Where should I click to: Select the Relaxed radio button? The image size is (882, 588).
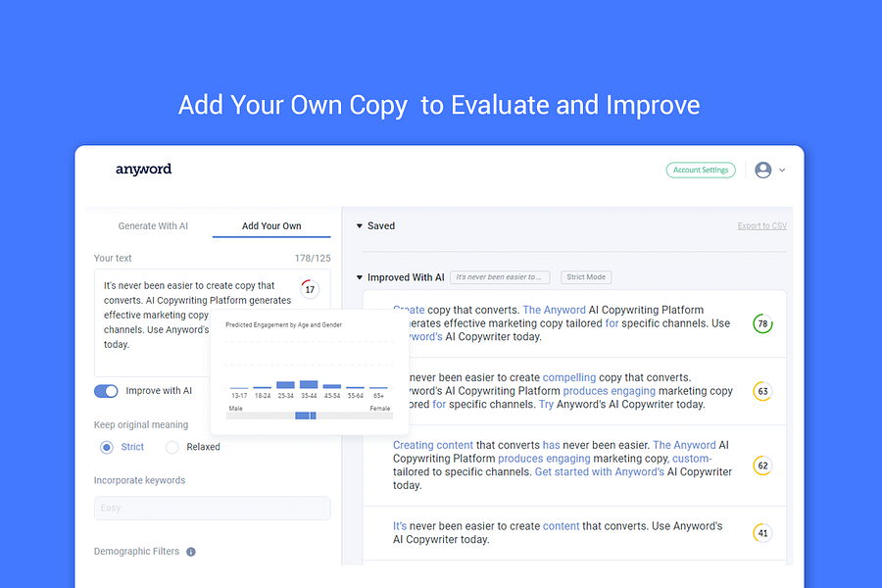(172, 447)
